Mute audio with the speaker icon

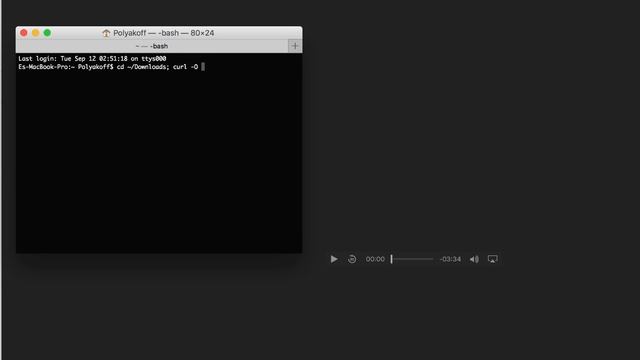pyautogui.click(x=474, y=259)
